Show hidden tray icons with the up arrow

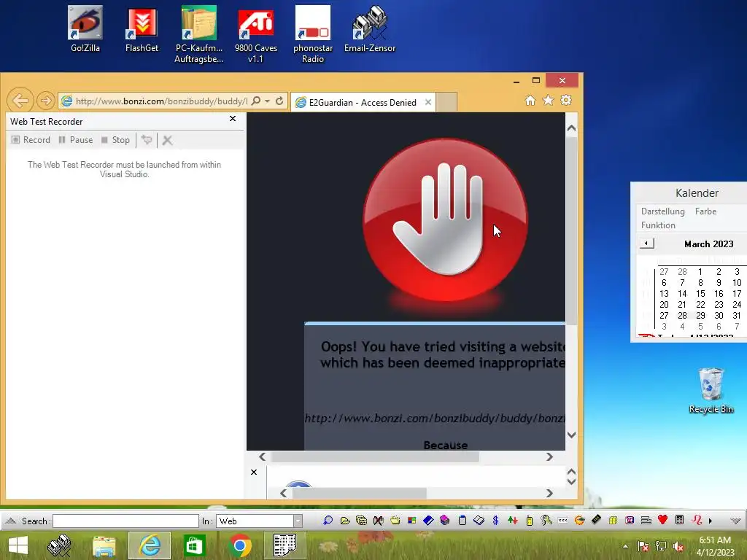pos(625,546)
